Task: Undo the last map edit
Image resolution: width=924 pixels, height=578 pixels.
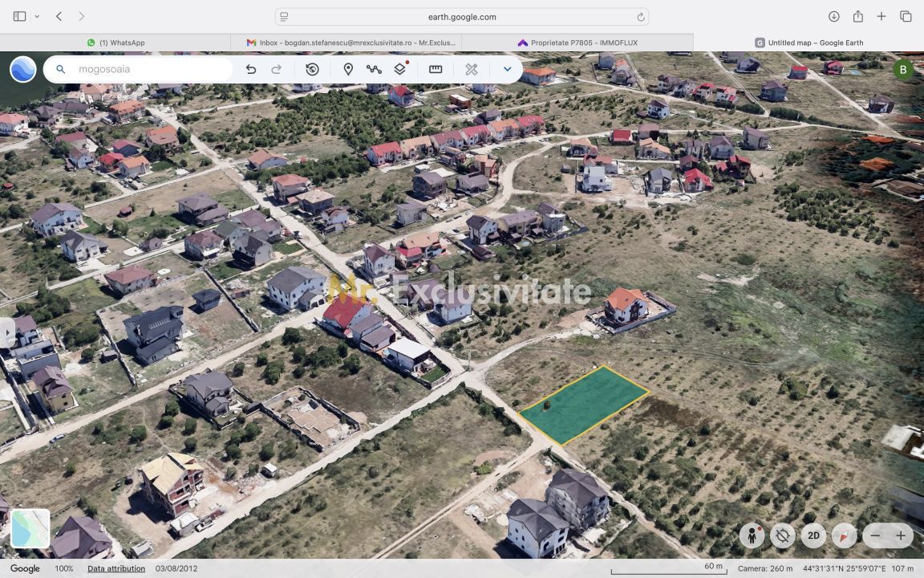Action: (251, 69)
